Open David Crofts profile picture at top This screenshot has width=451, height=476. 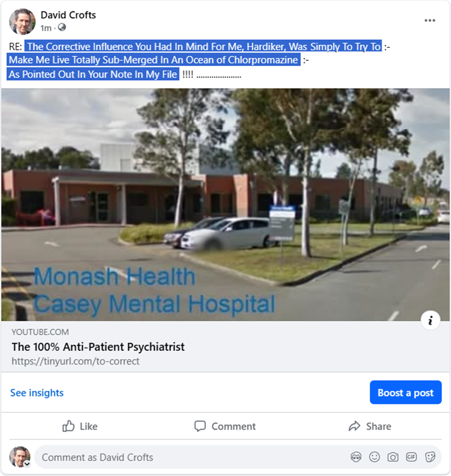pyautogui.click(x=22, y=21)
